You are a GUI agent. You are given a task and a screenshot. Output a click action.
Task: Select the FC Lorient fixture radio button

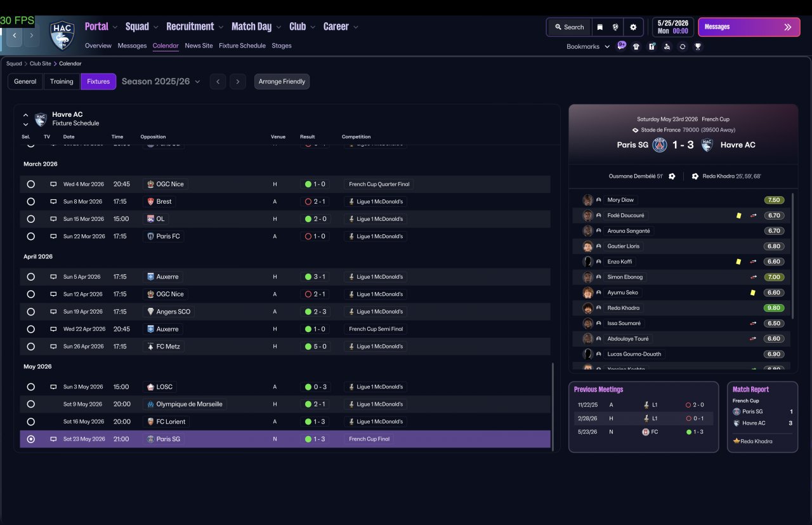click(30, 422)
